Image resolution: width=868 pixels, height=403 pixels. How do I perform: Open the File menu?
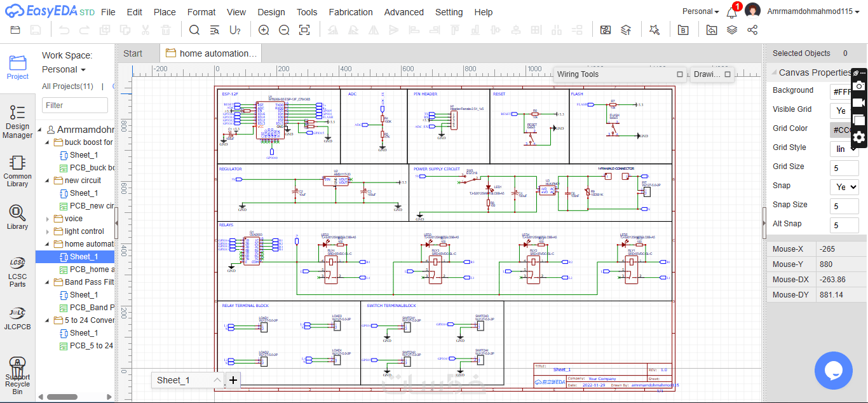coord(108,12)
